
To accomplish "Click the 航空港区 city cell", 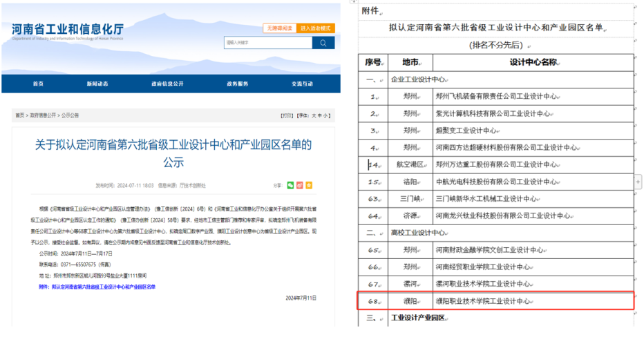I will (x=410, y=164).
